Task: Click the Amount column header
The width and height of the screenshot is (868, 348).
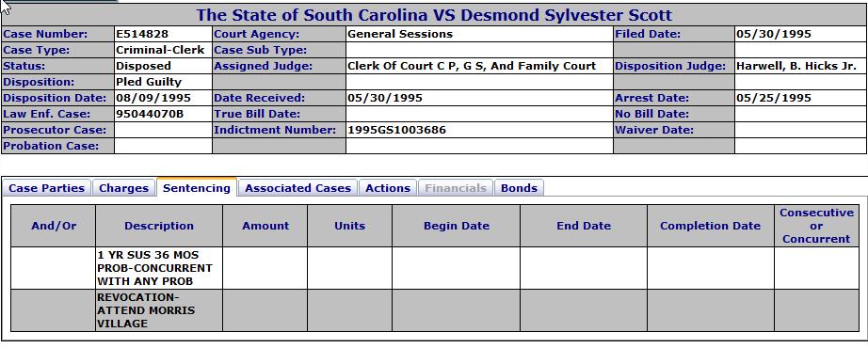Action: [265, 226]
